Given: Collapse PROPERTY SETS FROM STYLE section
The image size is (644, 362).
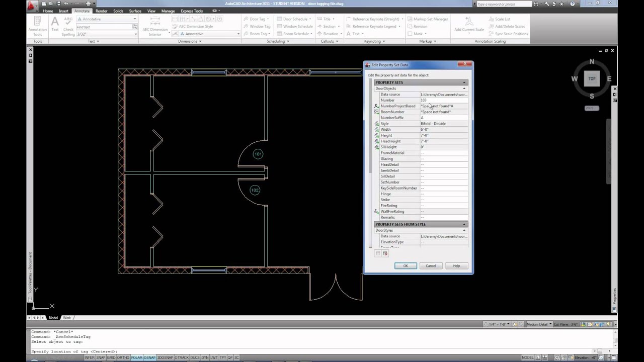Looking at the screenshot, I should tap(421, 224).
